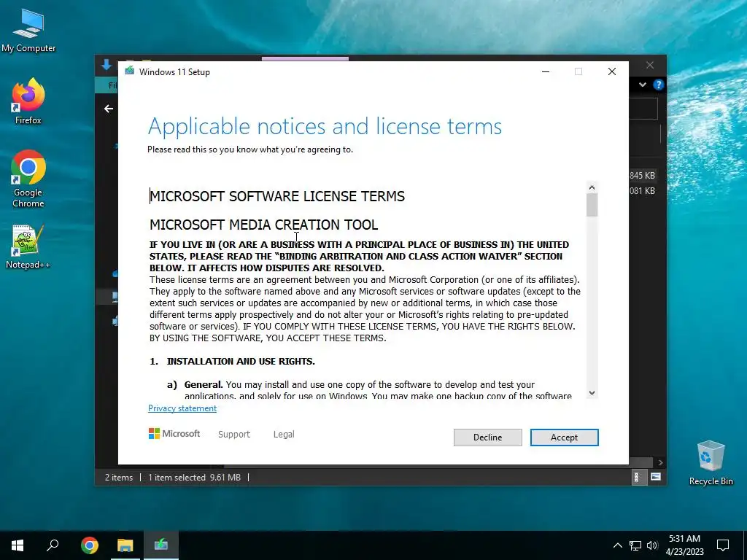Screen dimensions: 747x560
Task: Click the '2 items' status bar text
Action: pos(119,477)
